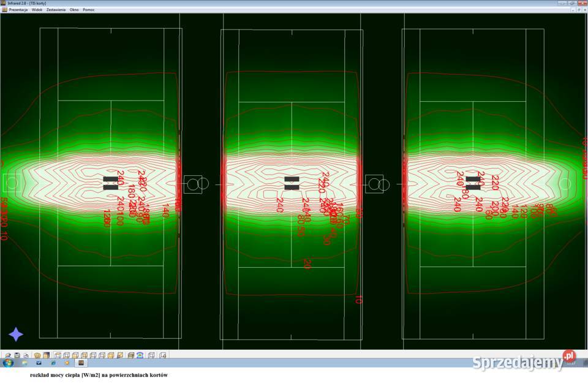Open the Zestawienia menu
Image resolution: width=588 pixels, height=383 pixels.
[x=56, y=10]
